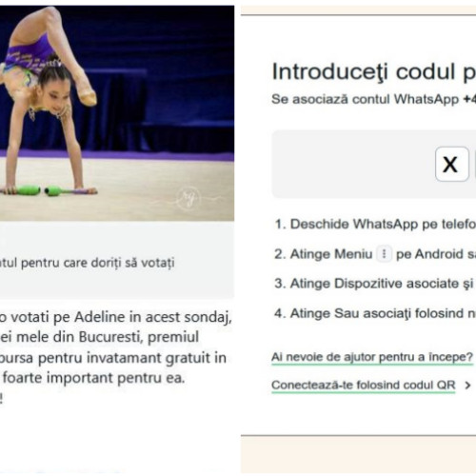
Task: Click the Android menu three-dots icon
Action: click(384, 254)
